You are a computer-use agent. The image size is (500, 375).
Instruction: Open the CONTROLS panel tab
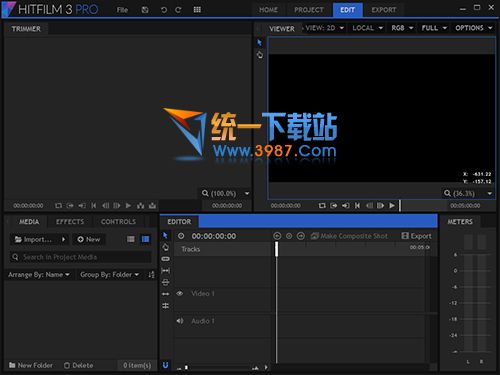point(118,222)
